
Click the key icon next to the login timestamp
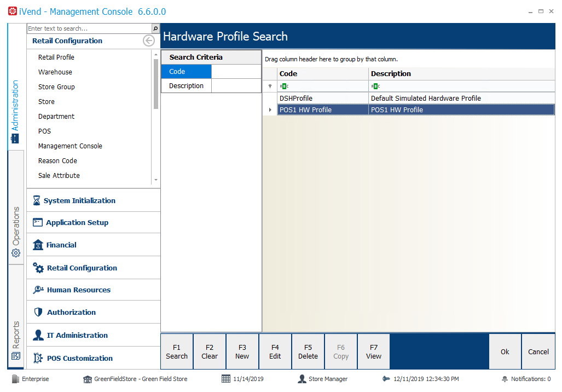(386, 379)
